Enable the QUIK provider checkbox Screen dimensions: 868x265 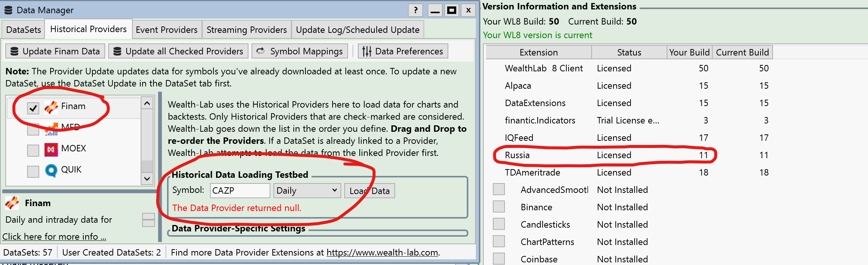pos(33,171)
